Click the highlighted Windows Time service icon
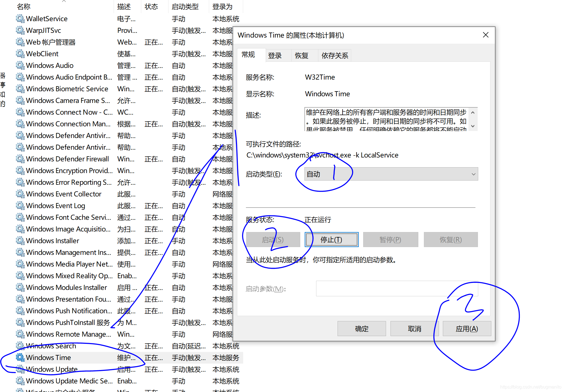 (x=20, y=358)
